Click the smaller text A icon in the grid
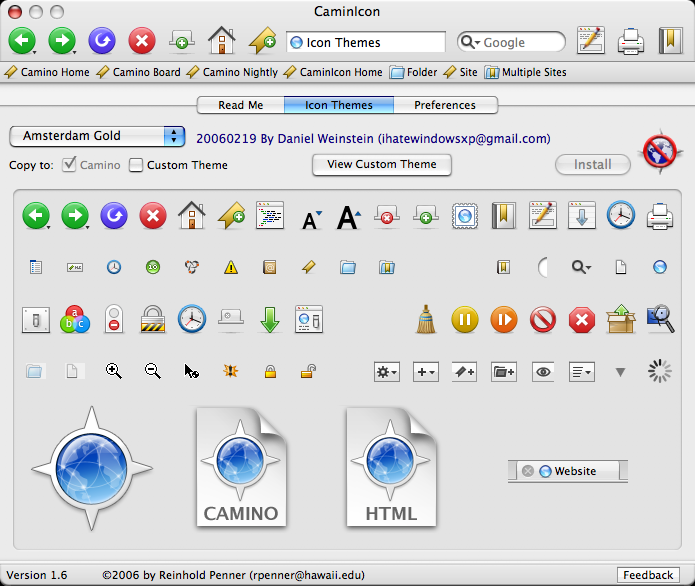The image size is (695, 586). click(x=311, y=220)
